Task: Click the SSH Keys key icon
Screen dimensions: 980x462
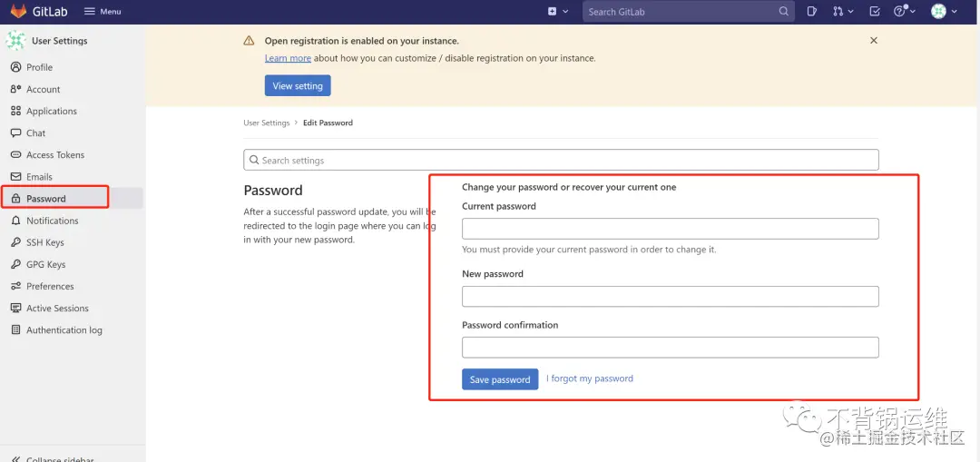Action: pyautogui.click(x=15, y=242)
